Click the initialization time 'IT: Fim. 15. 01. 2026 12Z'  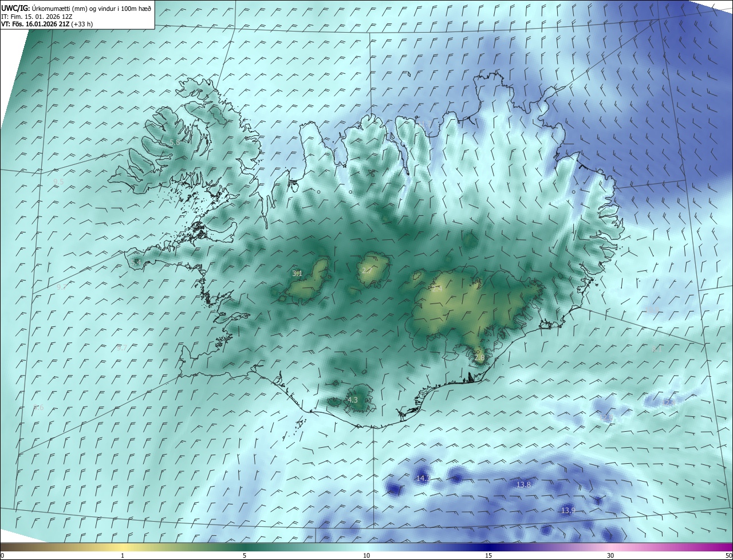tap(37, 17)
